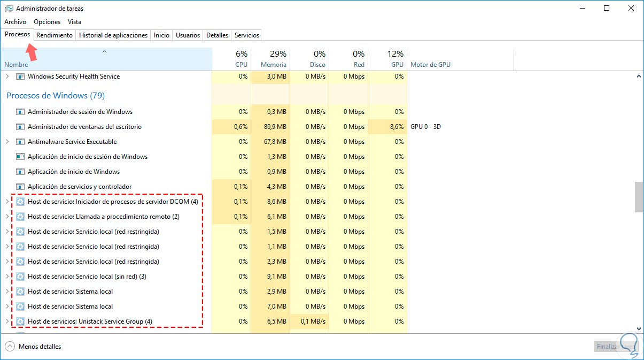Sort by CPU column header
The height and width of the screenshot is (360, 644).
click(231, 59)
